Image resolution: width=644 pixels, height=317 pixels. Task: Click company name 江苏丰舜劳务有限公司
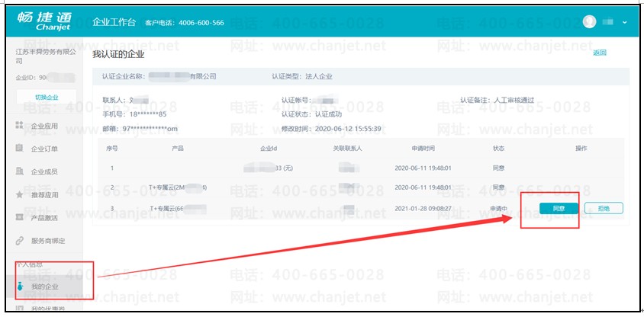(47, 56)
